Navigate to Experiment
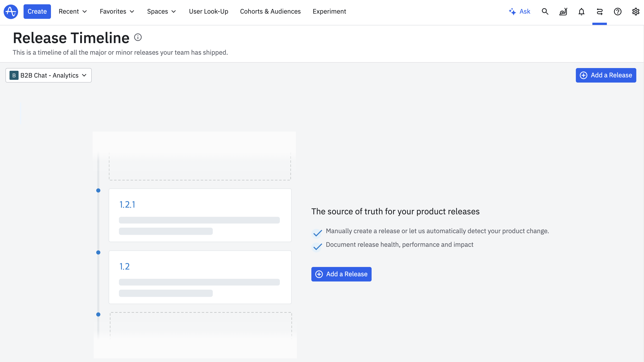 point(329,12)
